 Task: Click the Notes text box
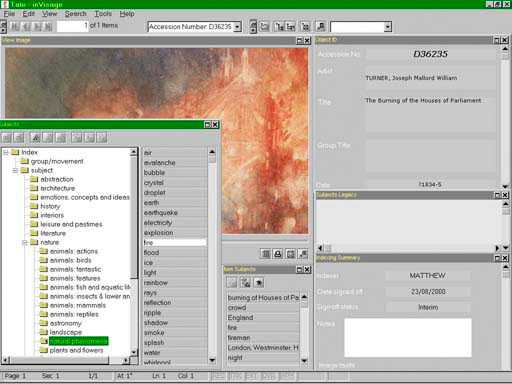tap(408, 338)
